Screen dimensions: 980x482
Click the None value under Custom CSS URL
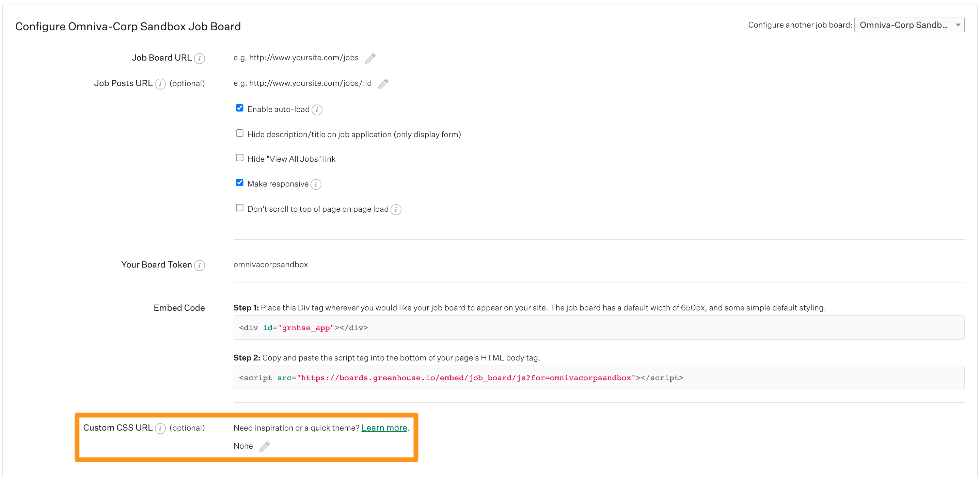click(243, 446)
